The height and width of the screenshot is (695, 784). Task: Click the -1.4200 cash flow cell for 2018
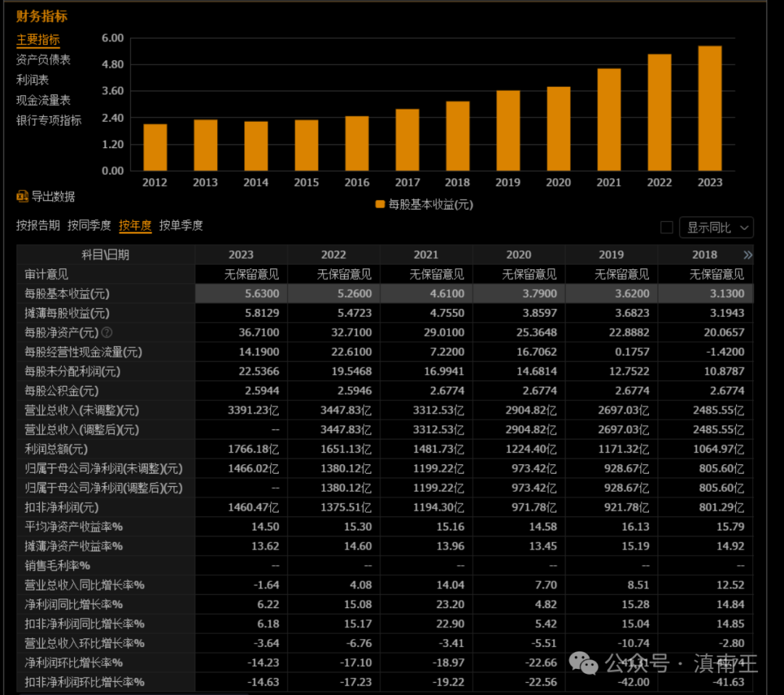(x=725, y=353)
